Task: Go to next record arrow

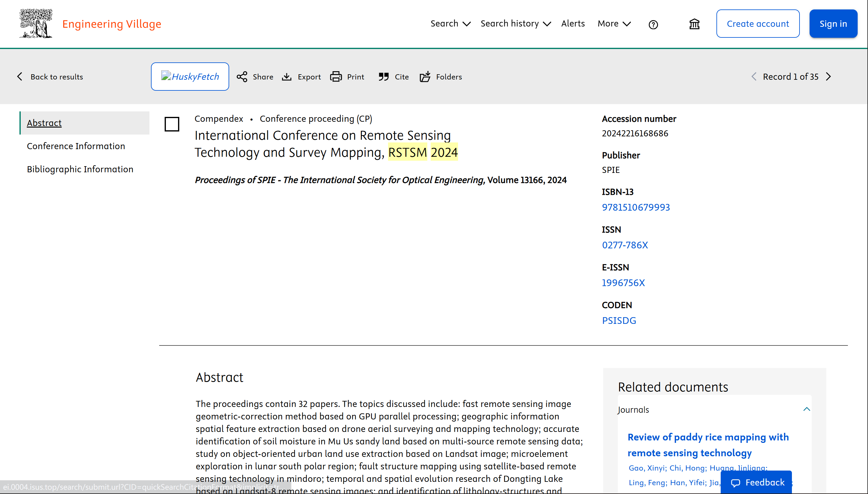Action: pyautogui.click(x=829, y=77)
